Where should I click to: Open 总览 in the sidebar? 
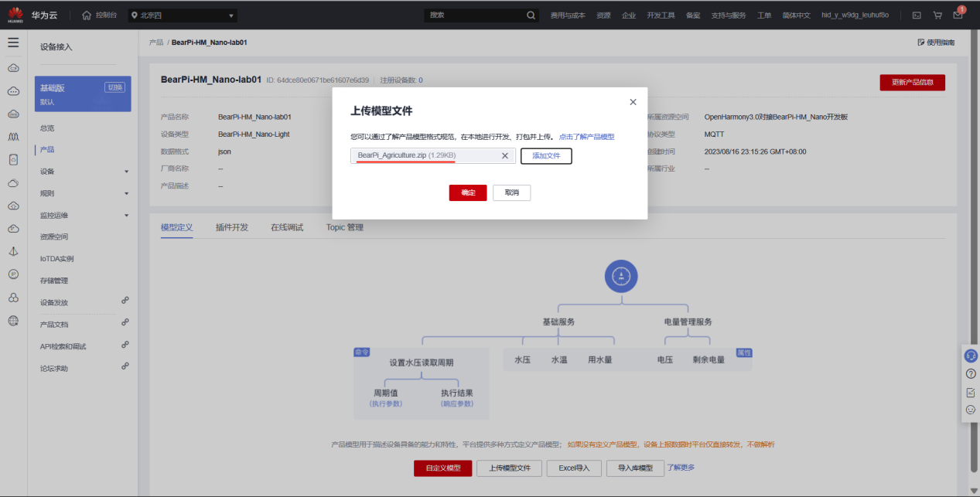pyautogui.click(x=47, y=128)
